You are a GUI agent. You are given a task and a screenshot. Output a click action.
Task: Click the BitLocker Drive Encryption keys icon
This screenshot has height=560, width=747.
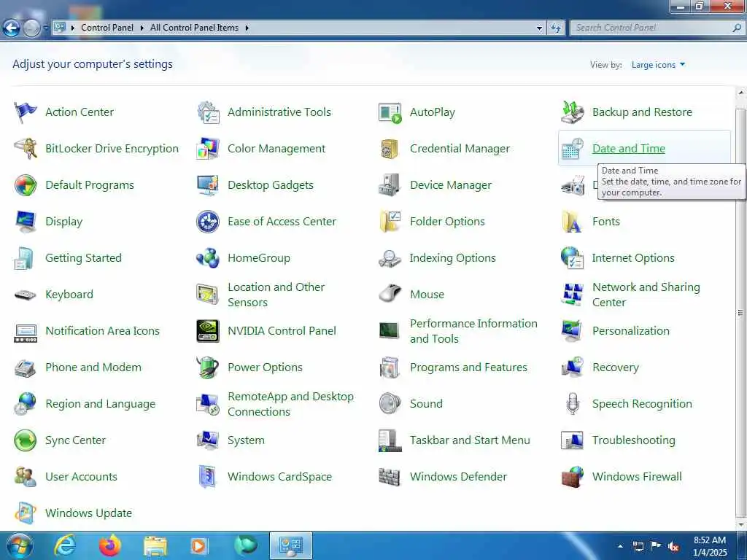coord(25,149)
